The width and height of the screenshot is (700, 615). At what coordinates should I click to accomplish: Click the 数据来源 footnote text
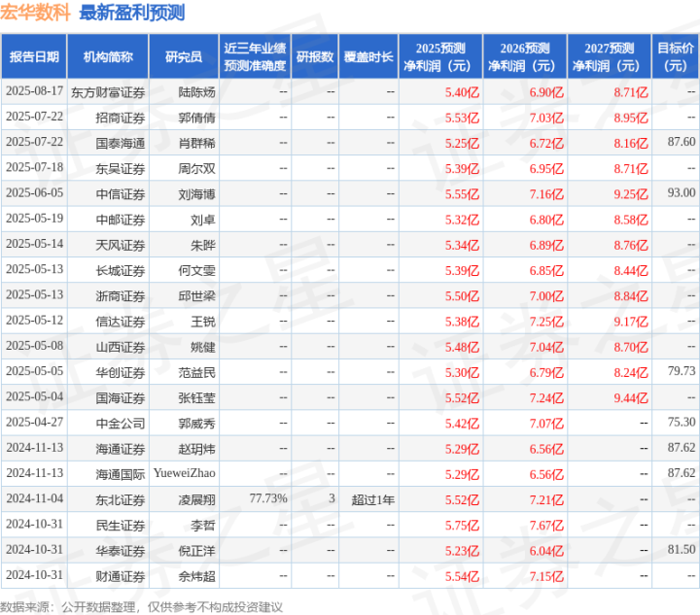(x=141, y=606)
